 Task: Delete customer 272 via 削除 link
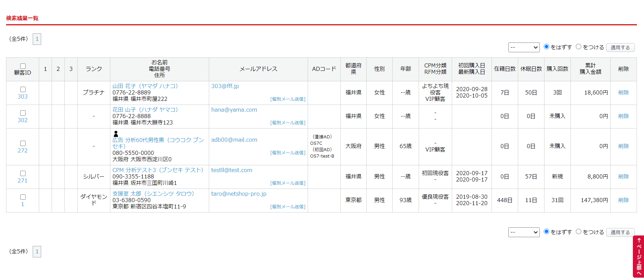623,146
